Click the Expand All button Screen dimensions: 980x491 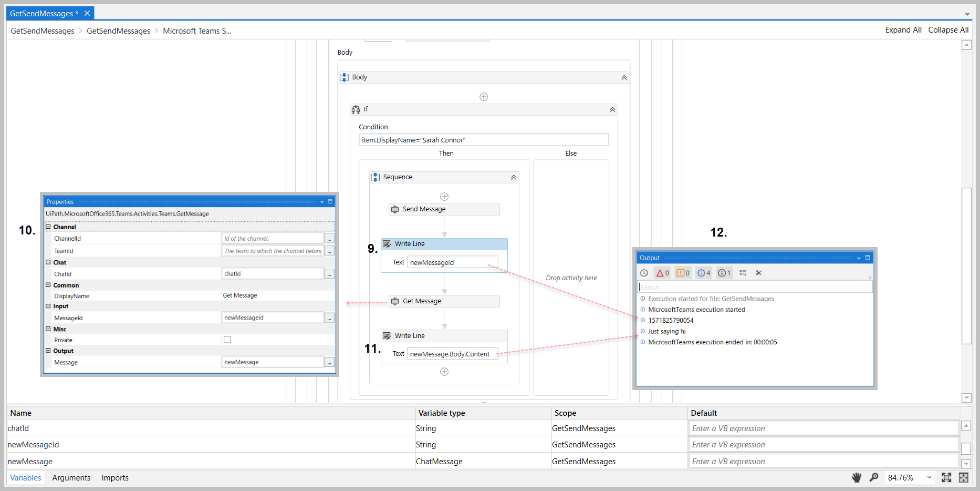click(x=903, y=30)
